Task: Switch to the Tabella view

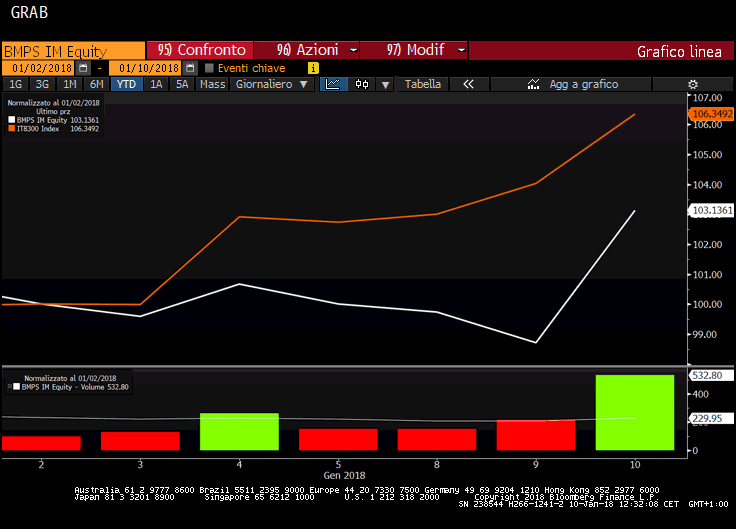Action: coord(423,85)
